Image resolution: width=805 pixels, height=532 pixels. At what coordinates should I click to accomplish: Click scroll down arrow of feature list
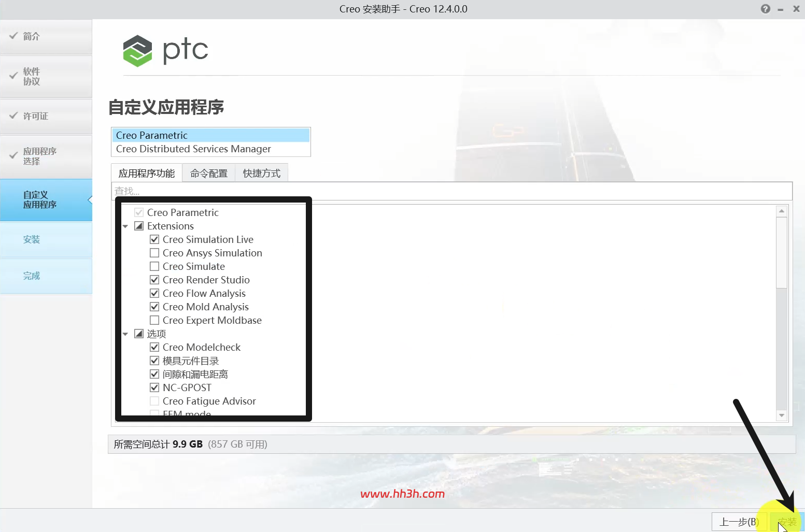[782, 415]
